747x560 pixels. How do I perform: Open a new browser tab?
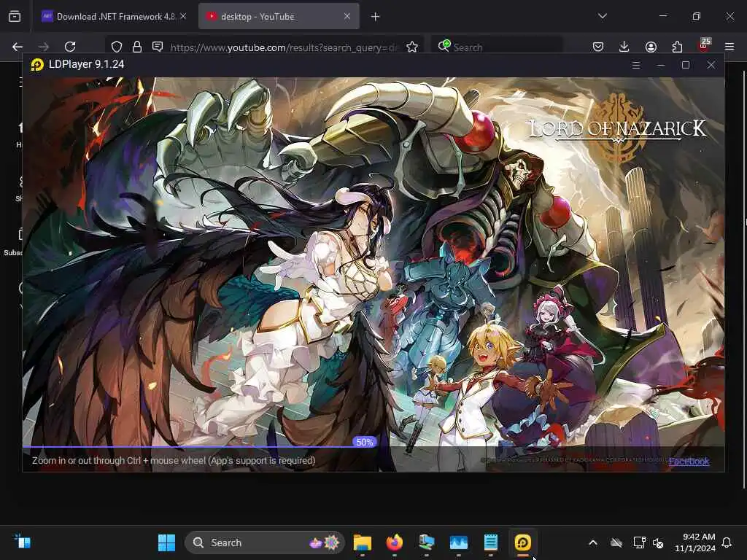pos(376,17)
